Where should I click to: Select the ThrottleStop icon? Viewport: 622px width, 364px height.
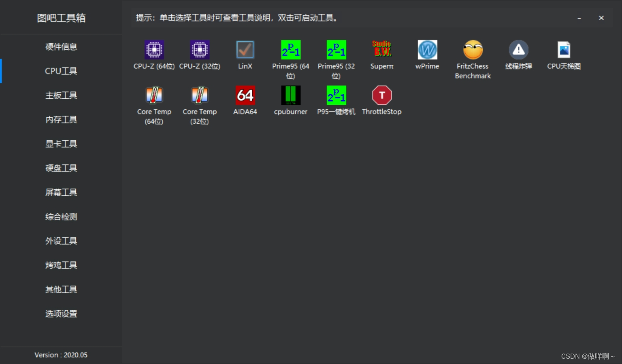[x=382, y=95]
